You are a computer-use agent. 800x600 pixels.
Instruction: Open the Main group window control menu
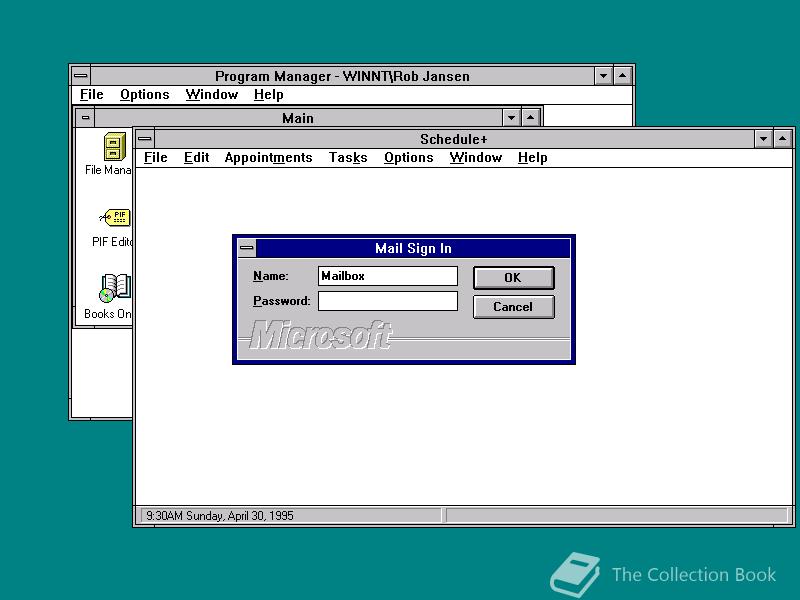[86, 117]
